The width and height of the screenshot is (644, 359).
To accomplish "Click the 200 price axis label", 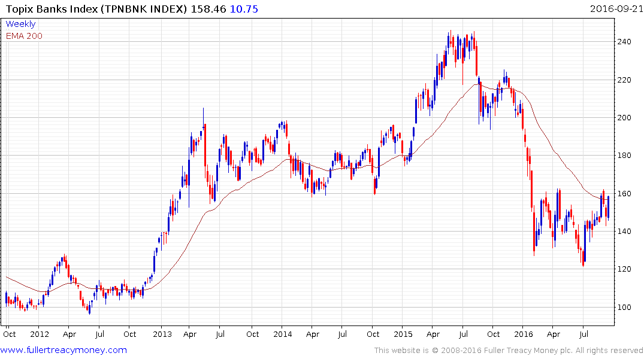I will click(624, 117).
